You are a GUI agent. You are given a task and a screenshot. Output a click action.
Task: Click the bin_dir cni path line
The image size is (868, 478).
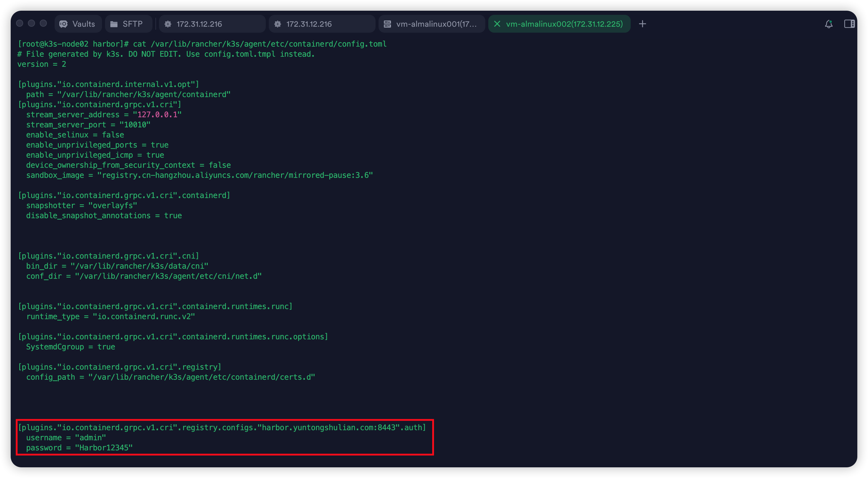(117, 266)
